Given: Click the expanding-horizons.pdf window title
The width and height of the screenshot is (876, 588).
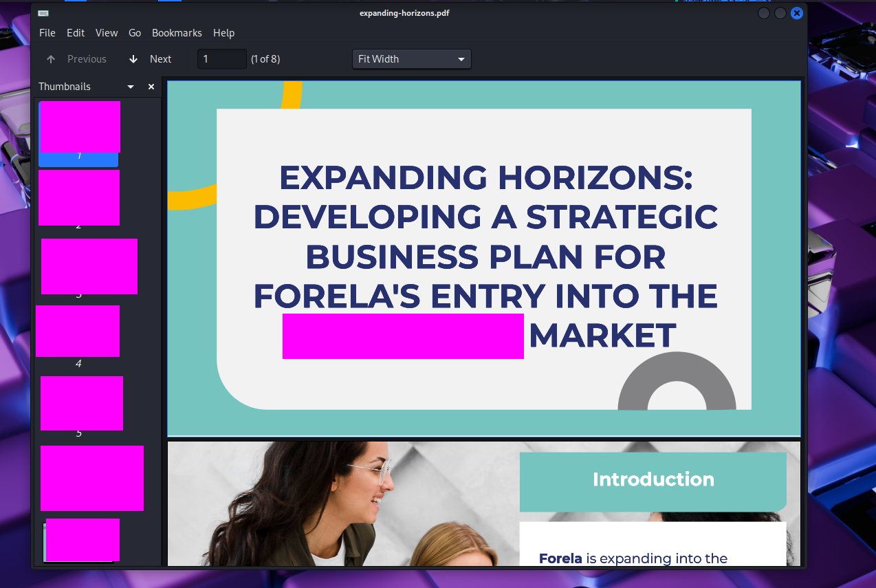Looking at the screenshot, I should (x=404, y=13).
